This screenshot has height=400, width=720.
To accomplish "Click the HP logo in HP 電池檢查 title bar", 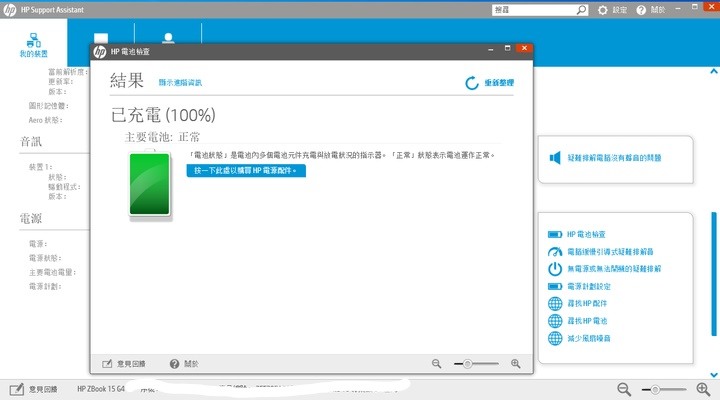I will [x=100, y=51].
